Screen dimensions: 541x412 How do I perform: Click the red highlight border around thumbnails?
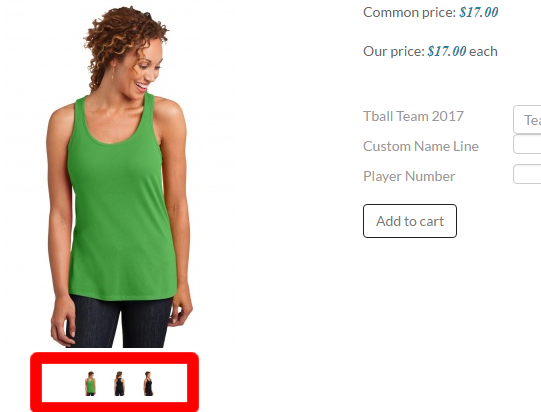[x=115, y=358]
